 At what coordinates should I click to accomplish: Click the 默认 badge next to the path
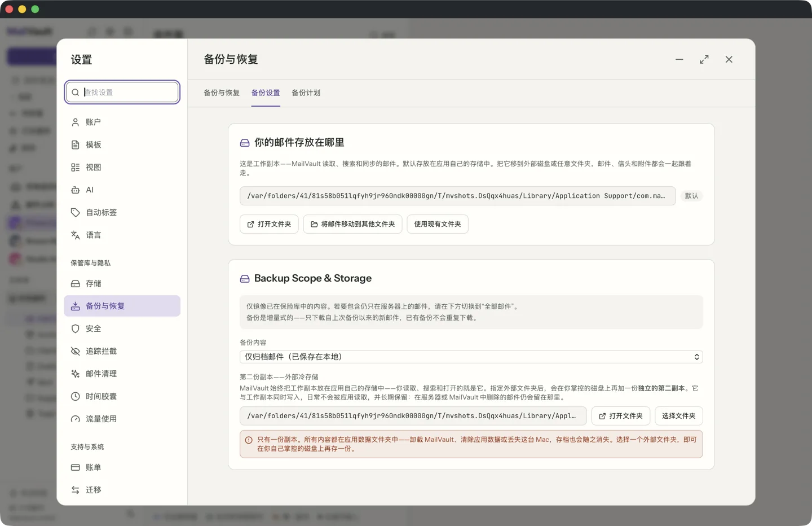691,196
